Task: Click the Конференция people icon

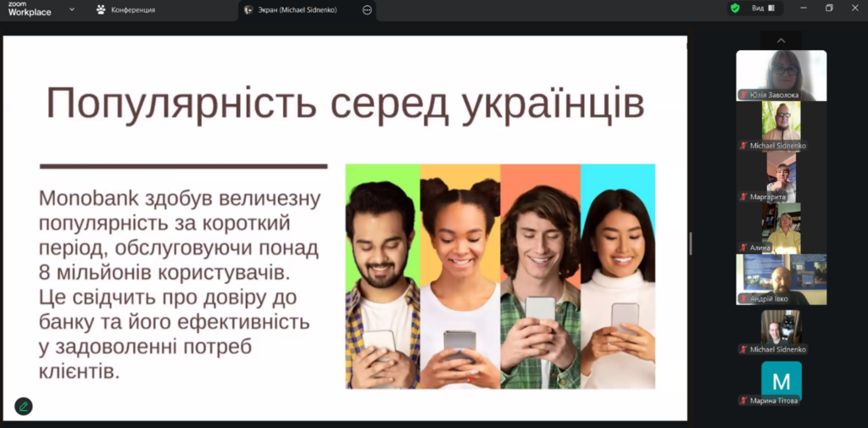Action: tap(101, 10)
